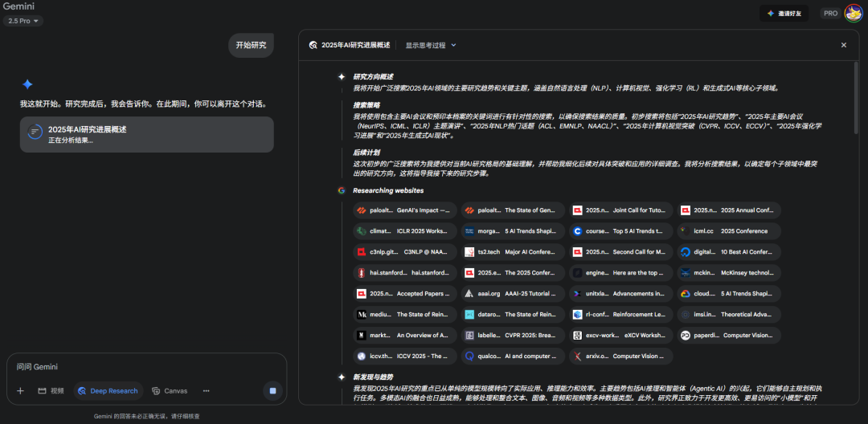Click the 后续计划 heading

click(366, 153)
